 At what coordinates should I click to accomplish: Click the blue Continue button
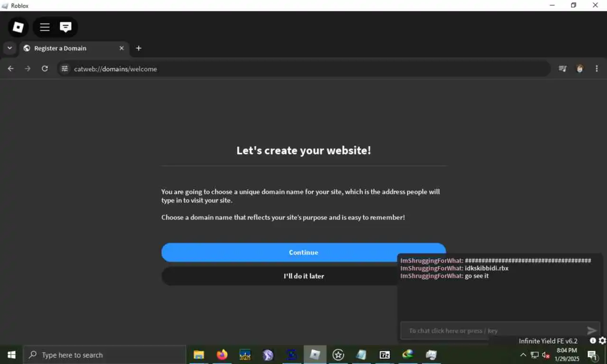click(303, 253)
